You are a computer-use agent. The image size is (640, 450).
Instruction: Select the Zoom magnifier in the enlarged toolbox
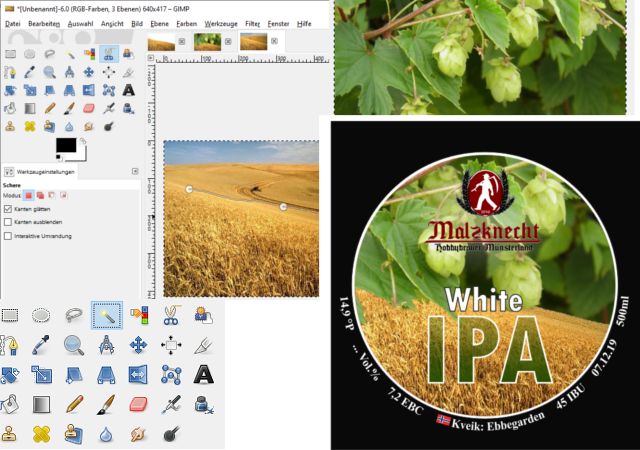(74, 345)
